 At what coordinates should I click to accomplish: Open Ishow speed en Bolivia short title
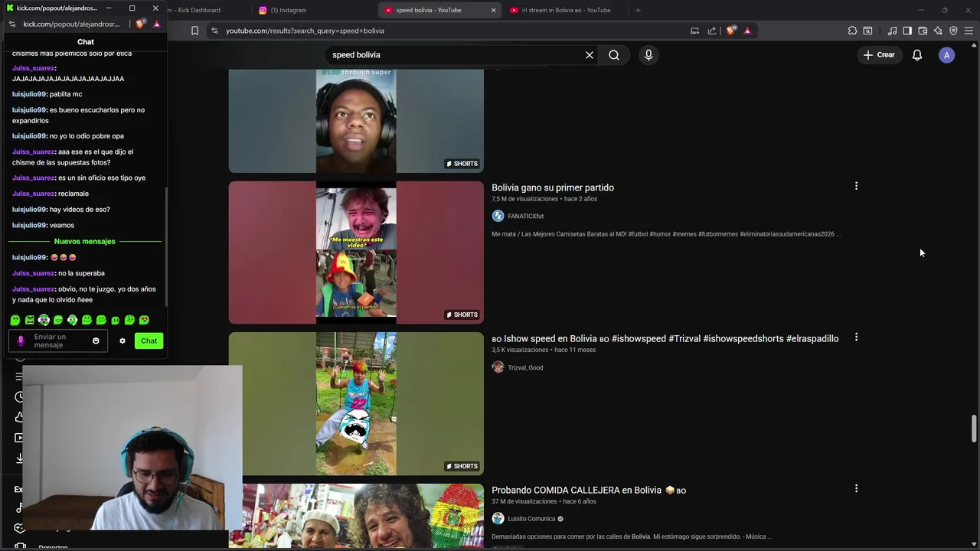tap(665, 338)
